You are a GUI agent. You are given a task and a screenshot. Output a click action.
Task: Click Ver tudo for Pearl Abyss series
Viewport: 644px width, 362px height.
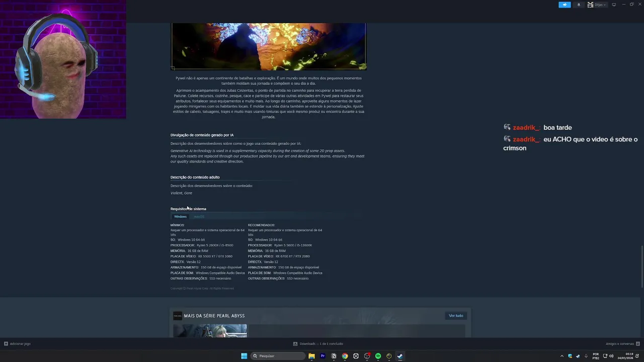point(456,316)
